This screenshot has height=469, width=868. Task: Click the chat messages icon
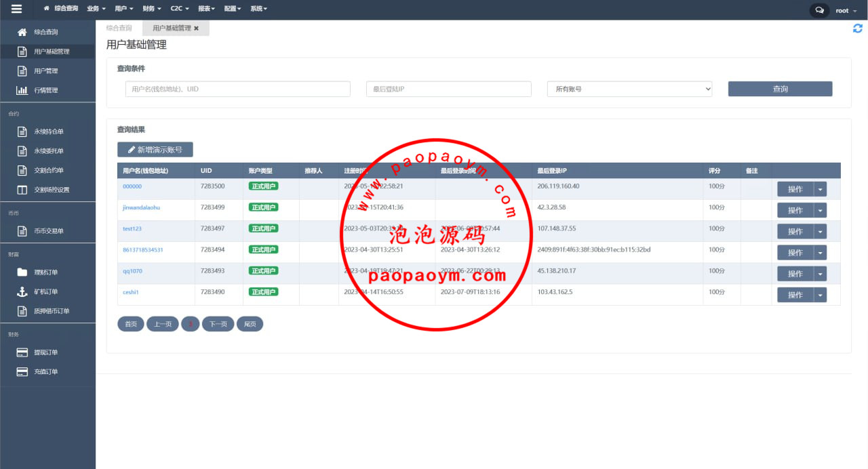coord(819,10)
